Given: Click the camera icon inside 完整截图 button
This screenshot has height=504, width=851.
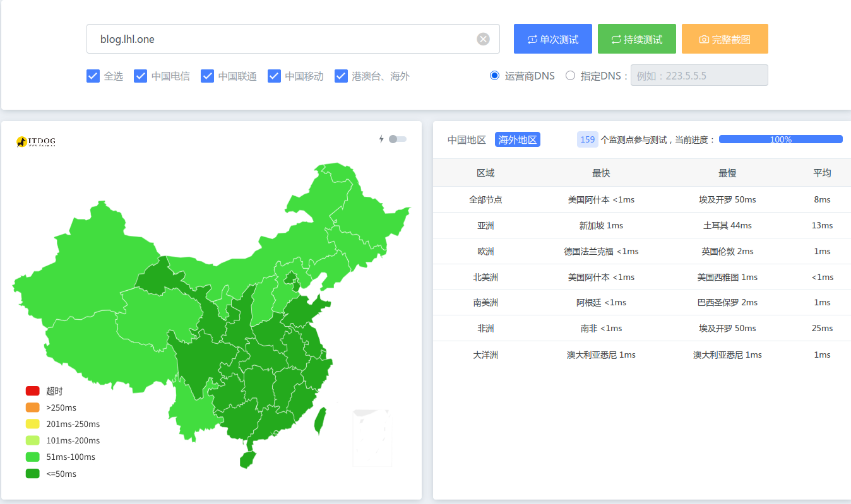Looking at the screenshot, I should [x=705, y=38].
